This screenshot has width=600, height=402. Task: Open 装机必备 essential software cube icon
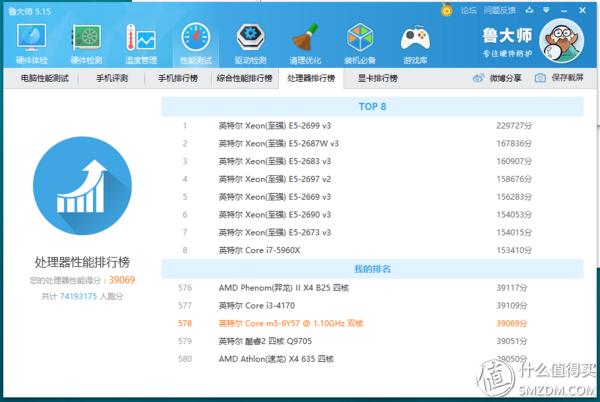[x=360, y=44]
